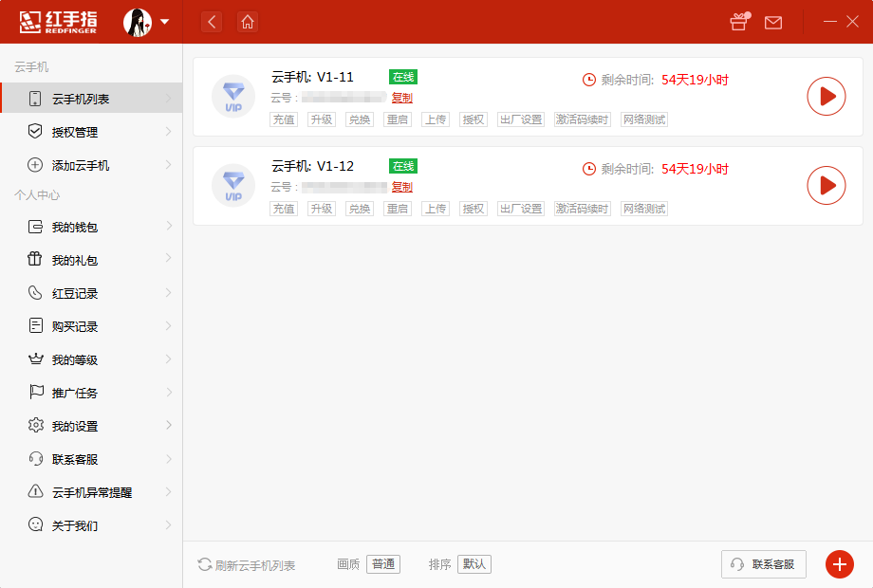Click the home icon in title bar
The width and height of the screenshot is (873, 588).
point(248,22)
